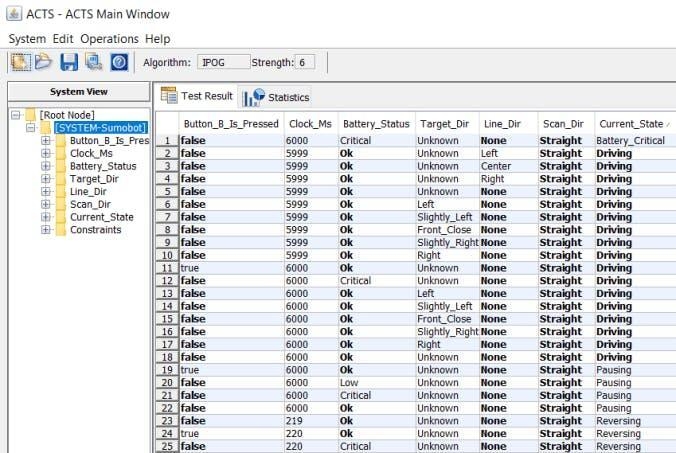Expand the Clock_Ms tree node

pos(46,153)
